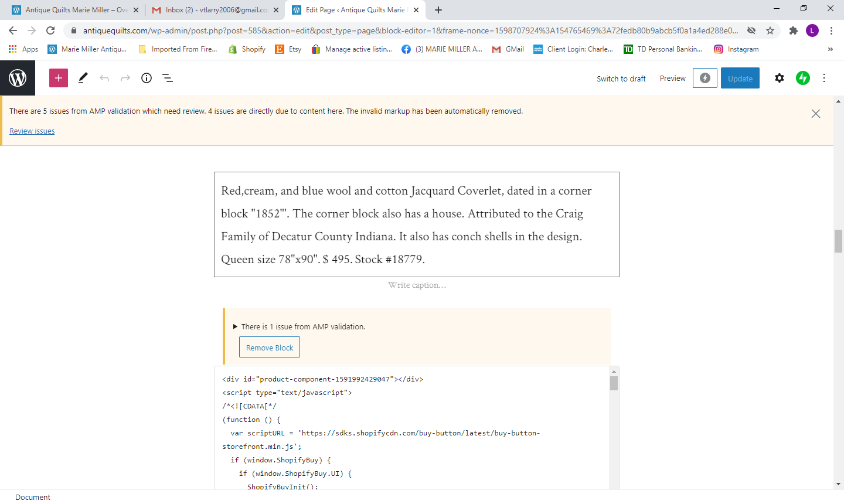Open the block inserter plus button
This screenshot has height=504, width=844.
click(59, 78)
